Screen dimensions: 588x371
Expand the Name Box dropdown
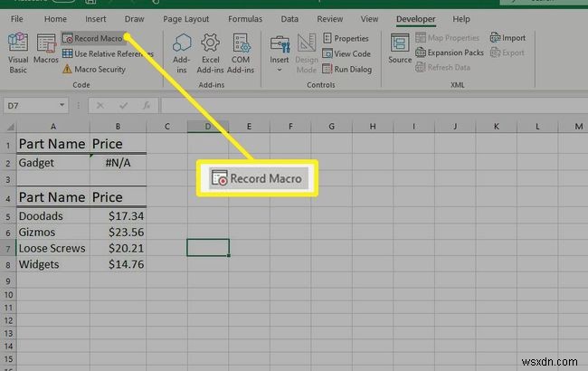62,105
